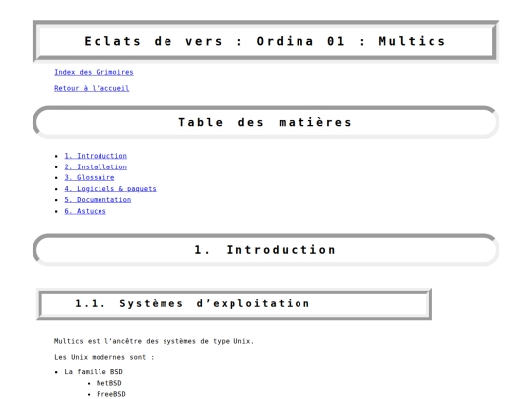
Task: Select the 1. Introduction section heading
Action: coord(265,250)
